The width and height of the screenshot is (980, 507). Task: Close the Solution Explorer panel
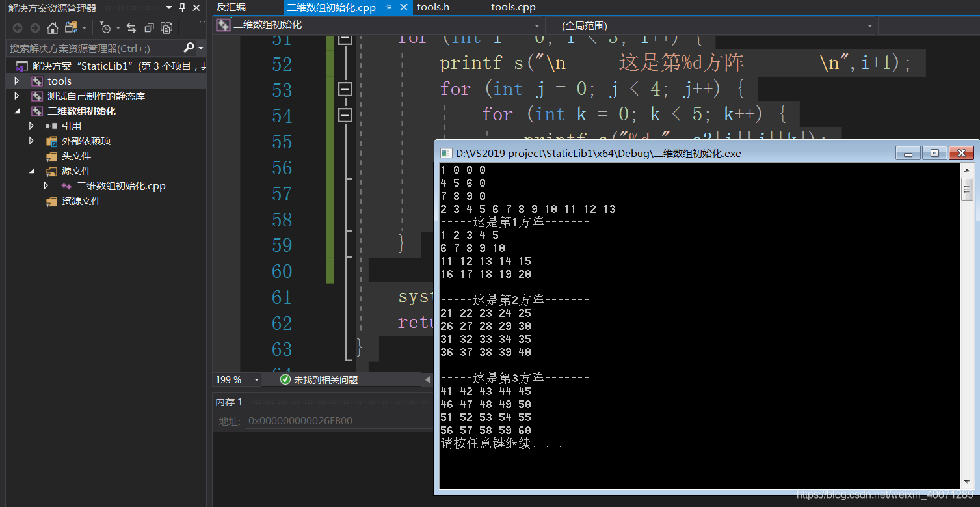196,8
